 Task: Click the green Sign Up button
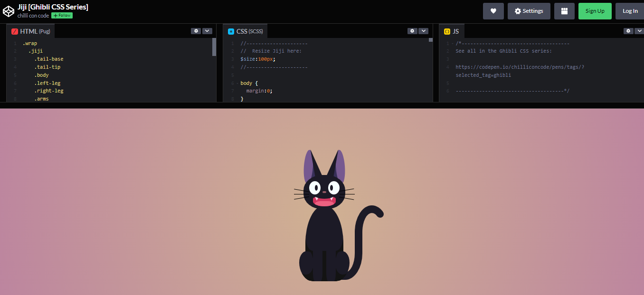pos(595,10)
